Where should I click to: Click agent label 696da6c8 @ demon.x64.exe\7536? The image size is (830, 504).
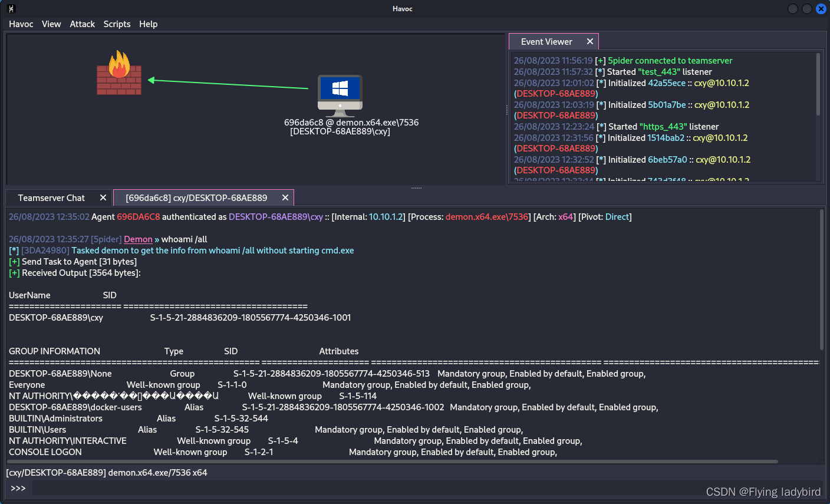(x=351, y=123)
